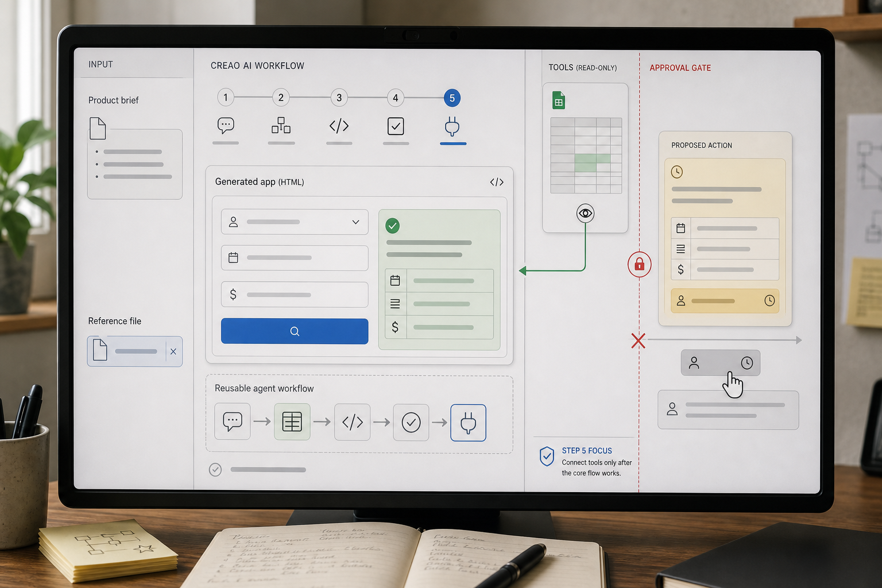
Task: Click the step 1 chat bubble icon
Action: point(226,125)
